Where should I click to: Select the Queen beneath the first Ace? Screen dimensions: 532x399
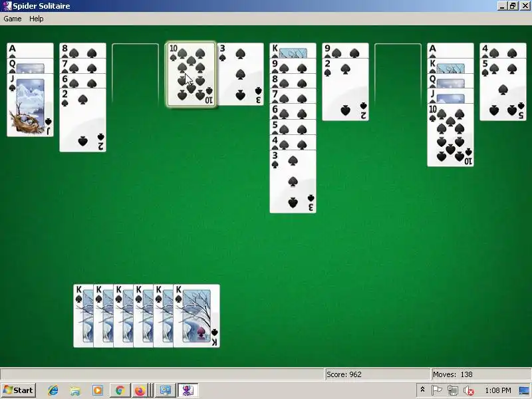(30, 66)
